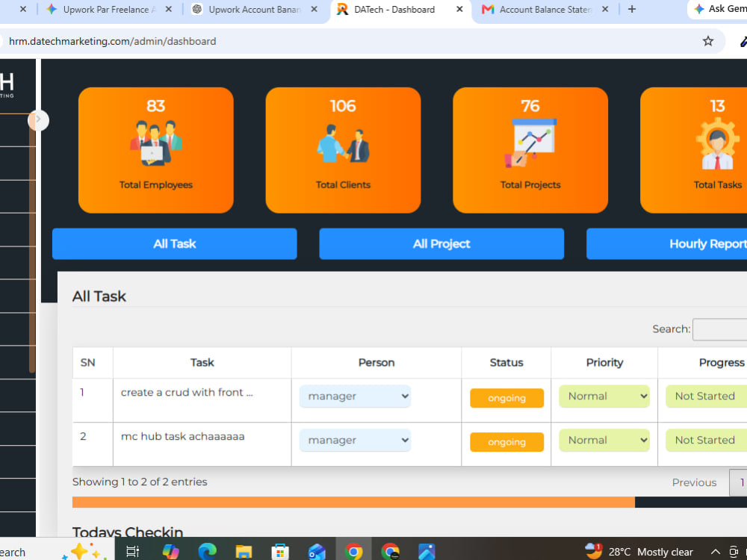Click the orange horizontal table scrollbar
The width and height of the screenshot is (747, 560).
(x=353, y=502)
